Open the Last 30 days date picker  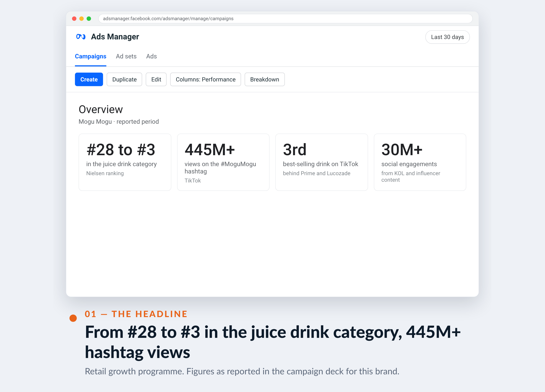447,37
